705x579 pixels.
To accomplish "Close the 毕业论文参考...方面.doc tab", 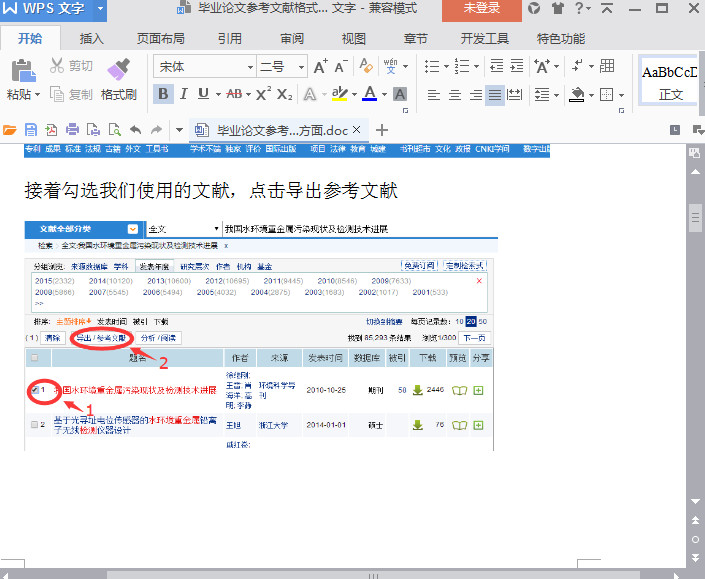I will (x=357, y=130).
